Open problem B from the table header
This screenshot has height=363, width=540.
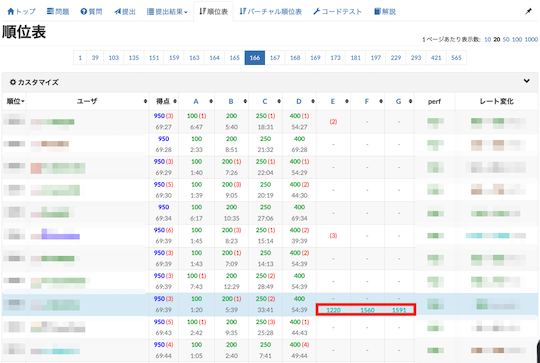point(231,101)
